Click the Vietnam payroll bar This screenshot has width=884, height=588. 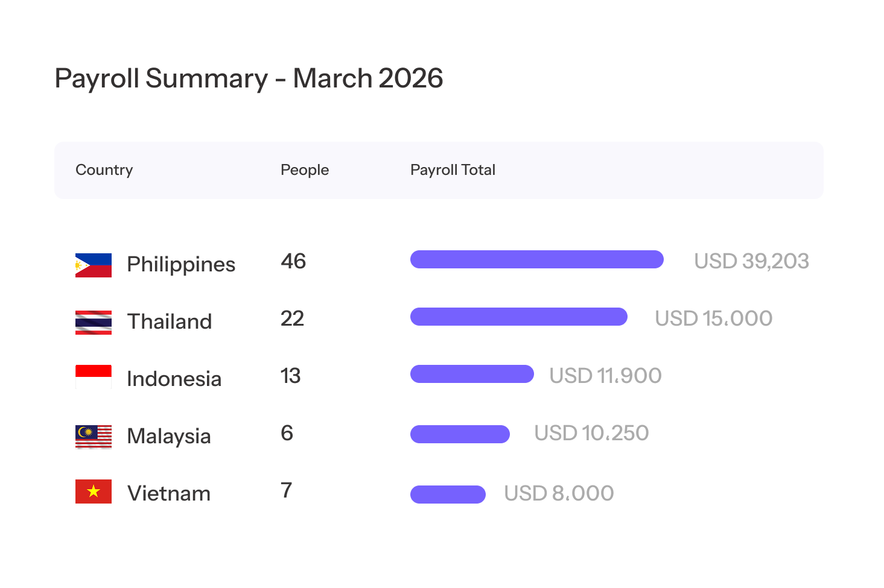448,495
